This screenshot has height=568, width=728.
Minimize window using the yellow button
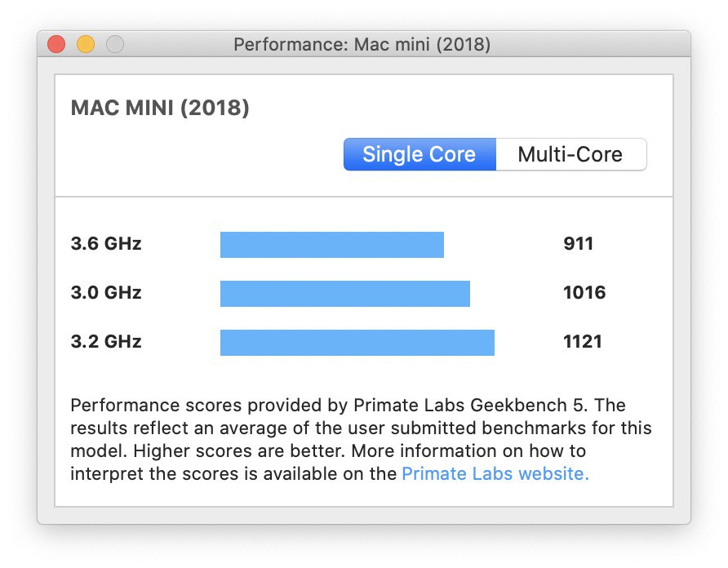click(86, 44)
